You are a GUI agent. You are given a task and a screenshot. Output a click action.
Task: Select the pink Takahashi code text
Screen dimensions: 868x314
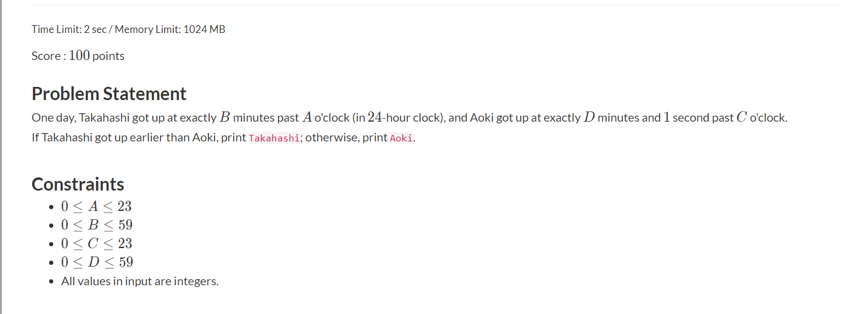(x=274, y=138)
